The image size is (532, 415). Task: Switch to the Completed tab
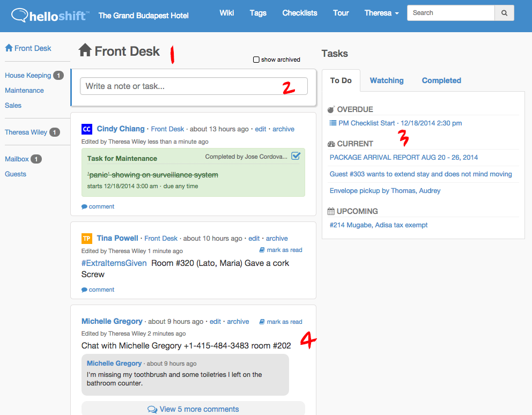pyautogui.click(x=441, y=80)
